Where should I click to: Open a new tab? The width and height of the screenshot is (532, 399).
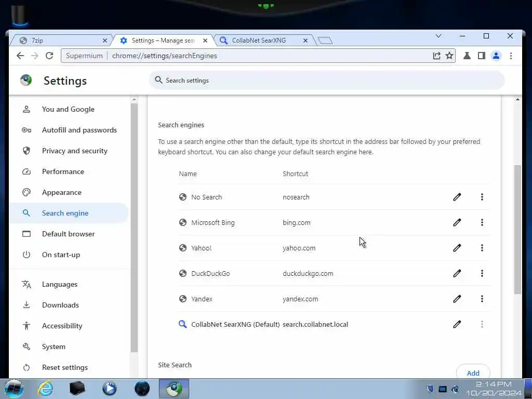coord(325,41)
